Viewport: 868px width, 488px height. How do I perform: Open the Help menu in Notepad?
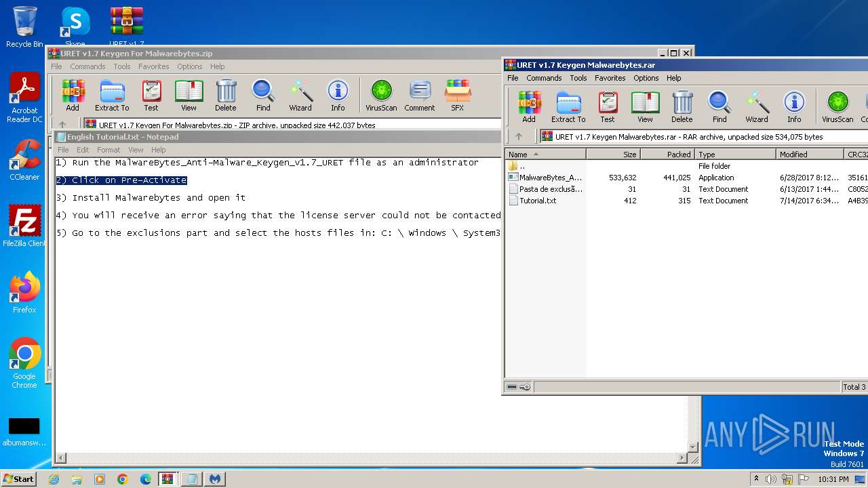tap(158, 150)
